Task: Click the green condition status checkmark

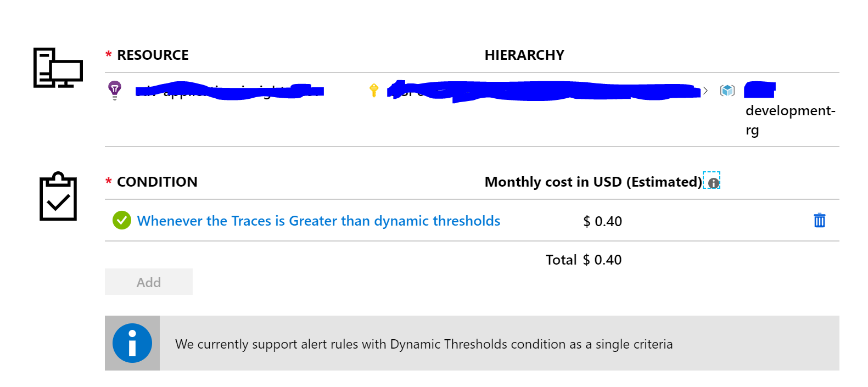Action: (x=121, y=220)
